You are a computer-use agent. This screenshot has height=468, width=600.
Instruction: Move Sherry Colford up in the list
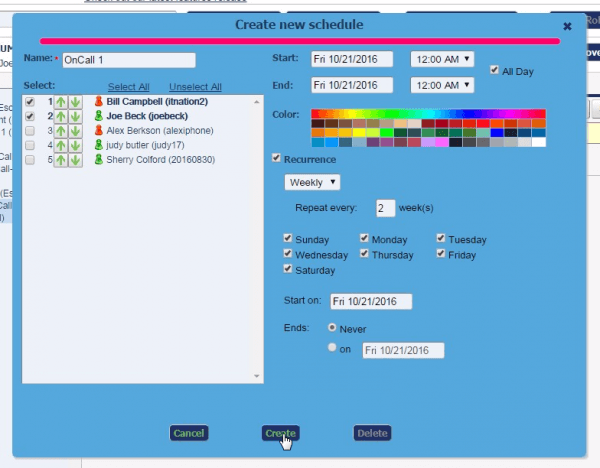coord(60,160)
